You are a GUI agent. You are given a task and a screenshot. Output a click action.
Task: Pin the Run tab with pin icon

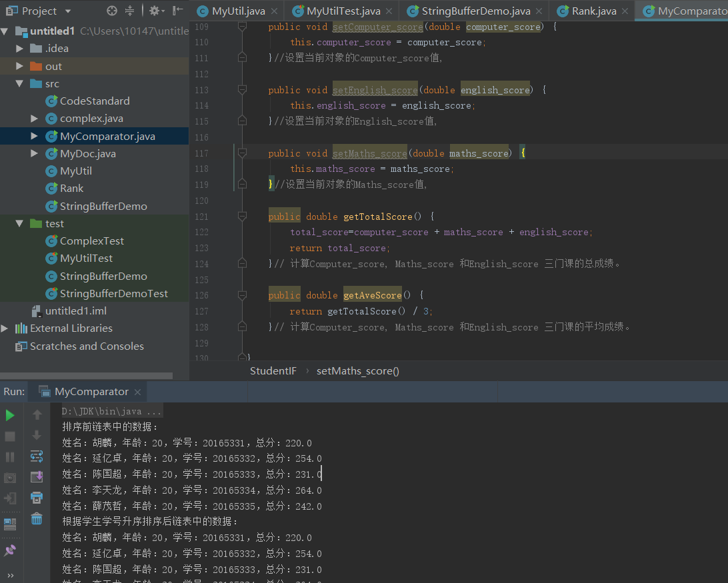pyautogui.click(x=10, y=550)
